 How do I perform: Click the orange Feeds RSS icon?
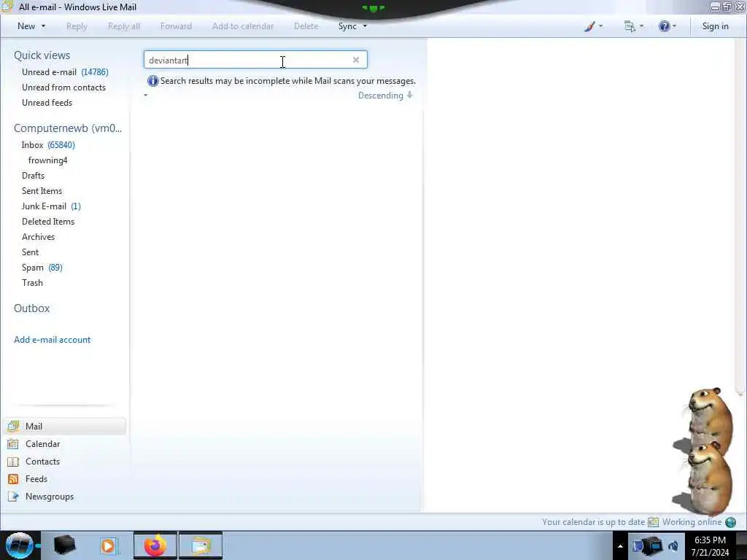(x=13, y=479)
